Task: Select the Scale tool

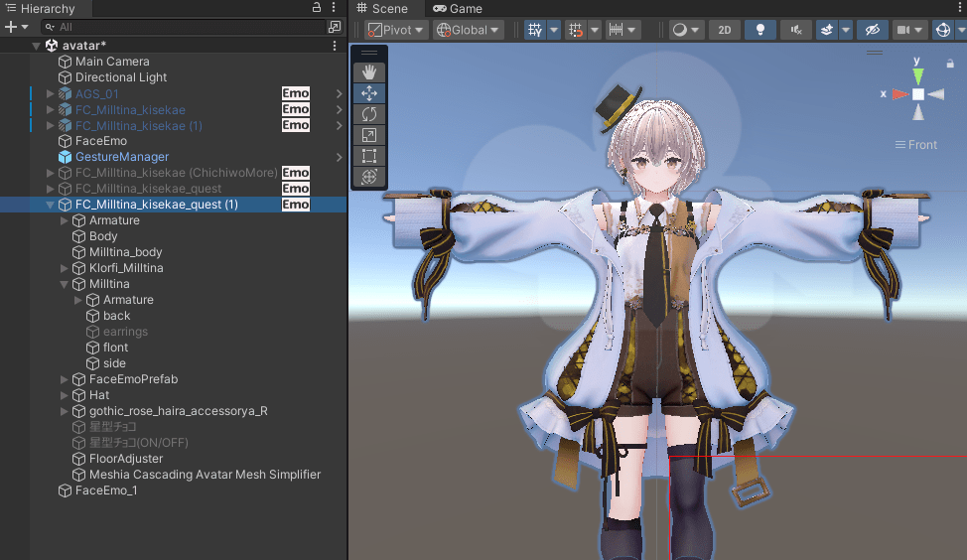Action: [x=368, y=135]
